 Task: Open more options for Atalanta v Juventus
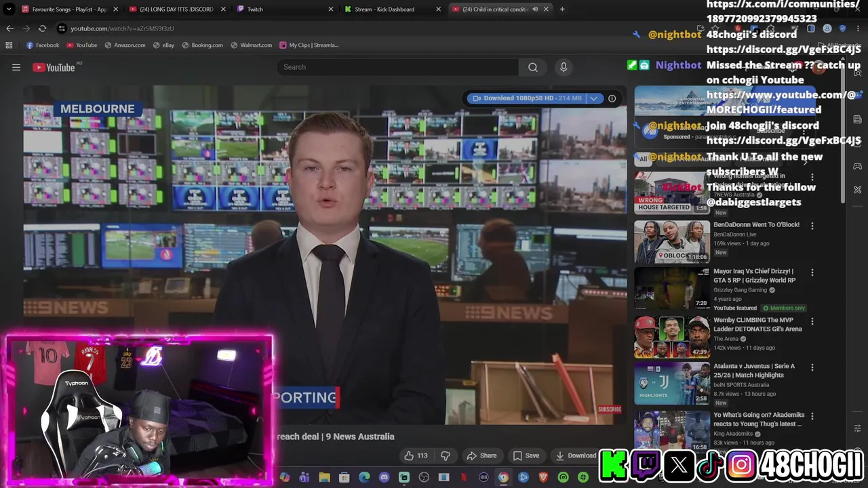(x=812, y=367)
